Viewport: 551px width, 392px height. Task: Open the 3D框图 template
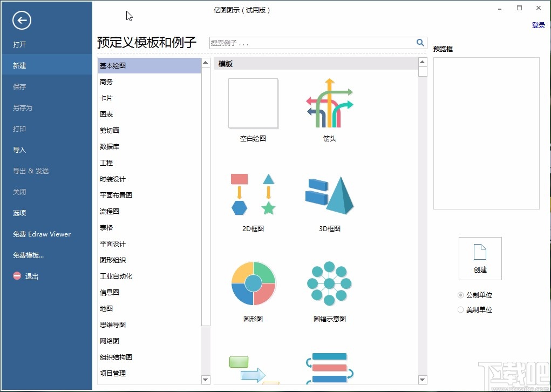[x=329, y=194]
